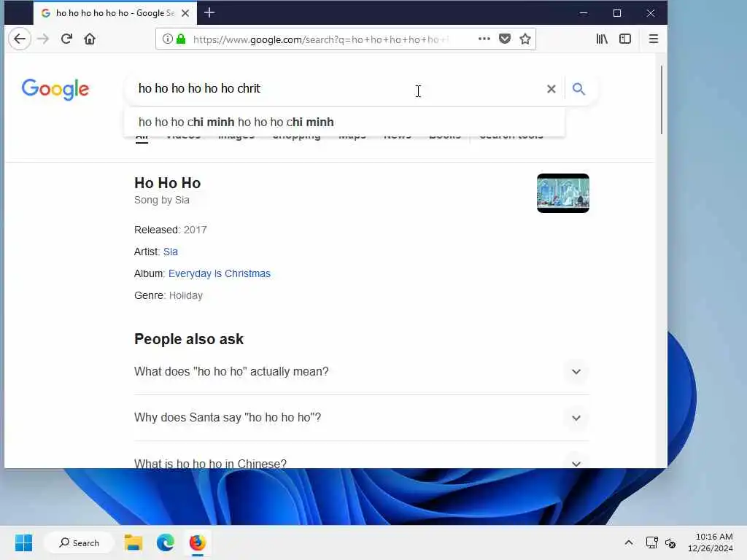The height and width of the screenshot is (560, 747).
Task: Click the muted volume tray icon
Action: tap(670, 542)
